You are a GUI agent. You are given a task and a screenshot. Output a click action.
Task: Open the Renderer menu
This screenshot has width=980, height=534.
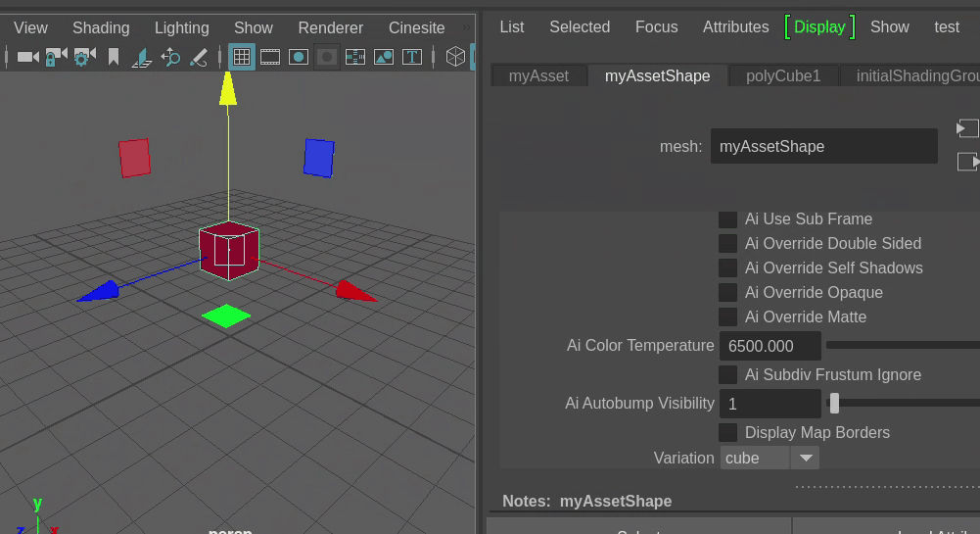(x=330, y=28)
